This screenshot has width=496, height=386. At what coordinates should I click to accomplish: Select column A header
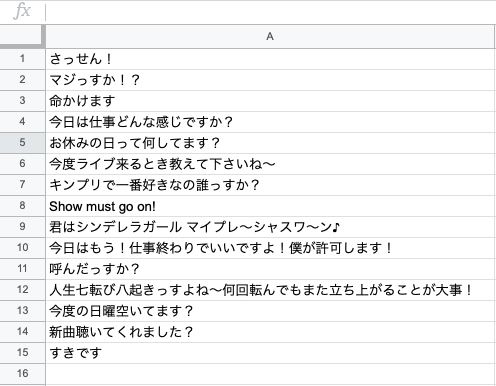coord(270,36)
